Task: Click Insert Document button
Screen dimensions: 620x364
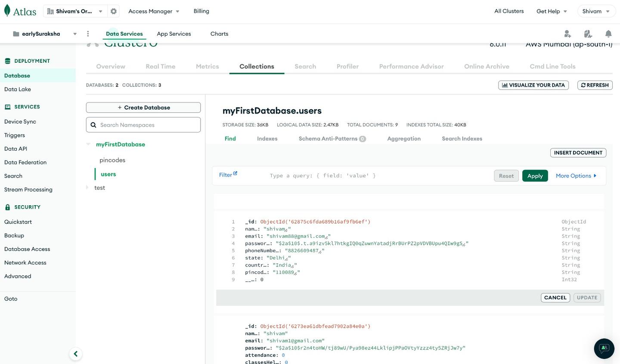Action: pos(578,153)
